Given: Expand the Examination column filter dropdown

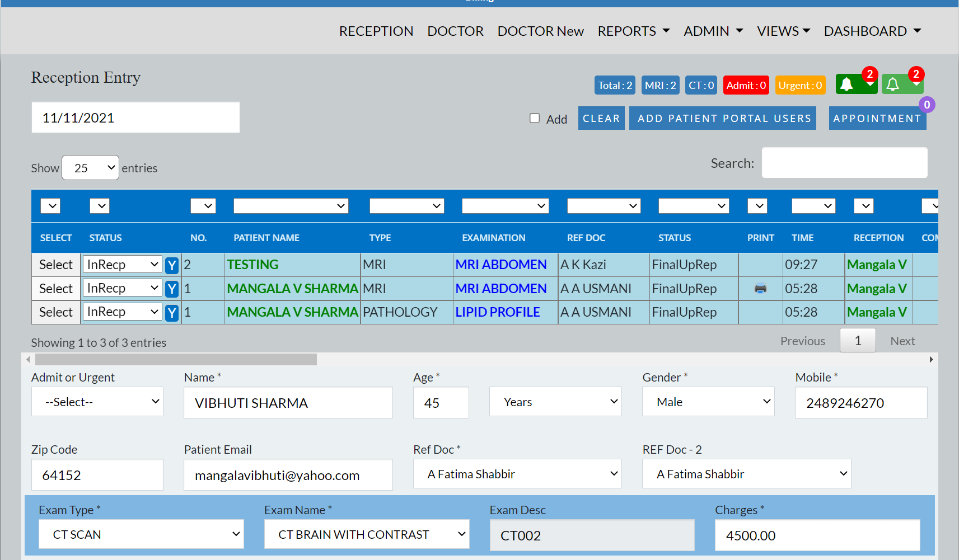Looking at the screenshot, I should coord(506,206).
